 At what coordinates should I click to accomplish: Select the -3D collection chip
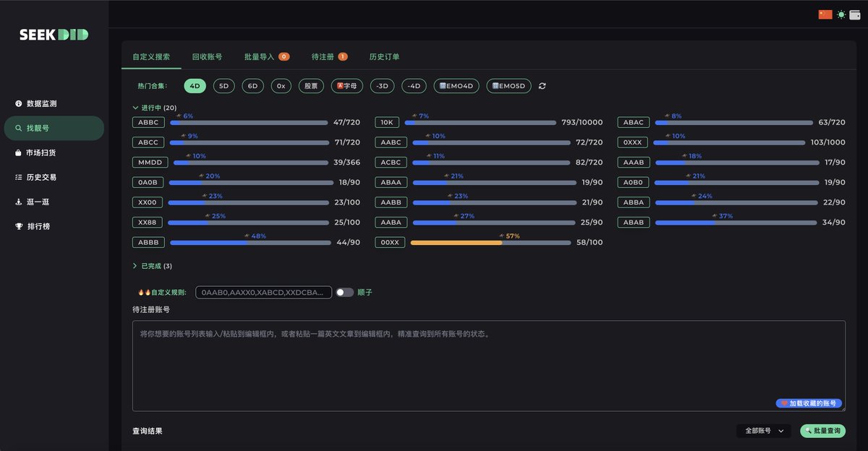coord(383,86)
